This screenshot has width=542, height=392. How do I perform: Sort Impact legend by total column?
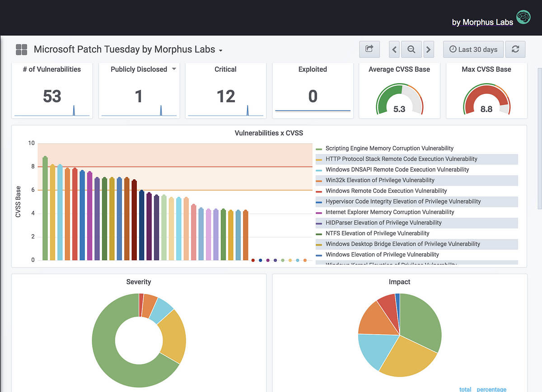(x=465, y=389)
